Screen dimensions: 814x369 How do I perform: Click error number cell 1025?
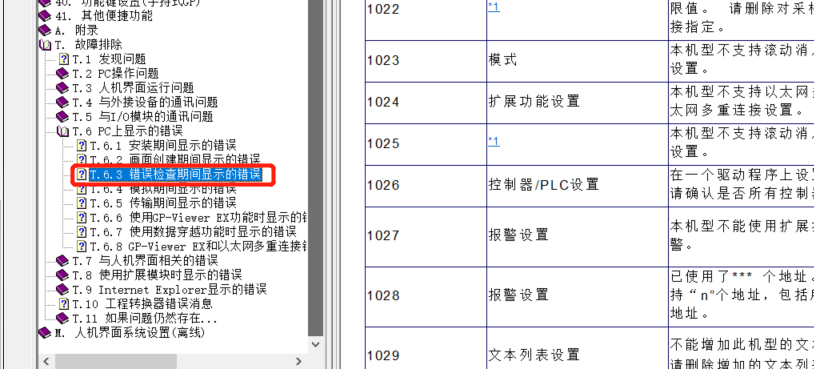pos(426,144)
